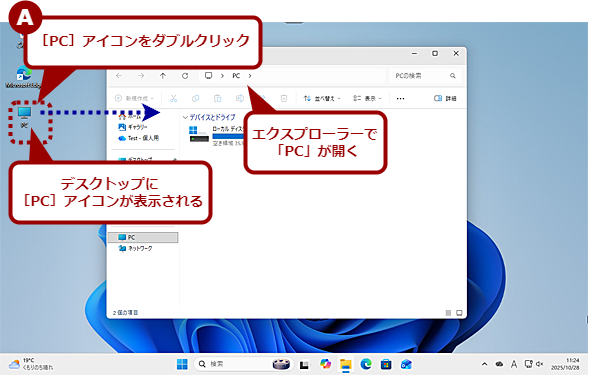Open the weather widget showing 19°C
Image resolution: width=589 pixels, height=376 pixels.
coord(31,364)
